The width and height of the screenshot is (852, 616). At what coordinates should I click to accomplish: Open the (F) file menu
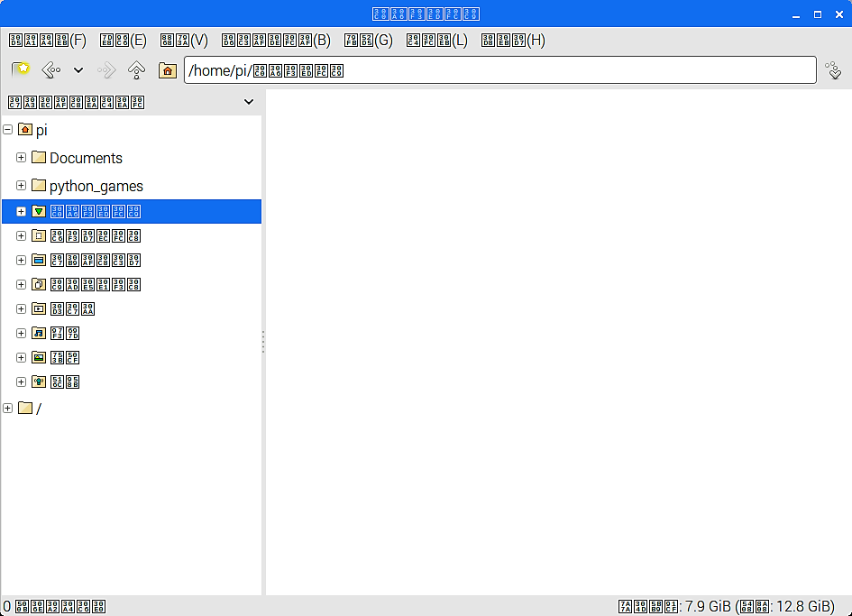point(48,41)
